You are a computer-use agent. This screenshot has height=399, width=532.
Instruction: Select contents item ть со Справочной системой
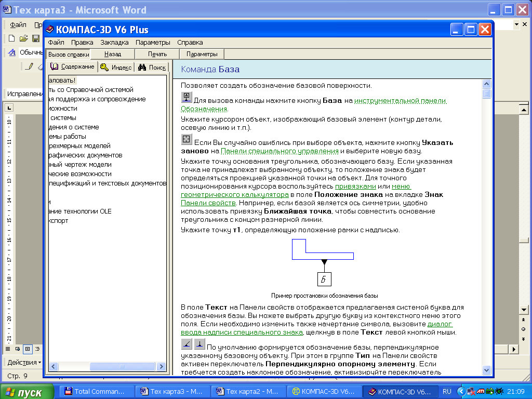pyautogui.click(x=91, y=90)
